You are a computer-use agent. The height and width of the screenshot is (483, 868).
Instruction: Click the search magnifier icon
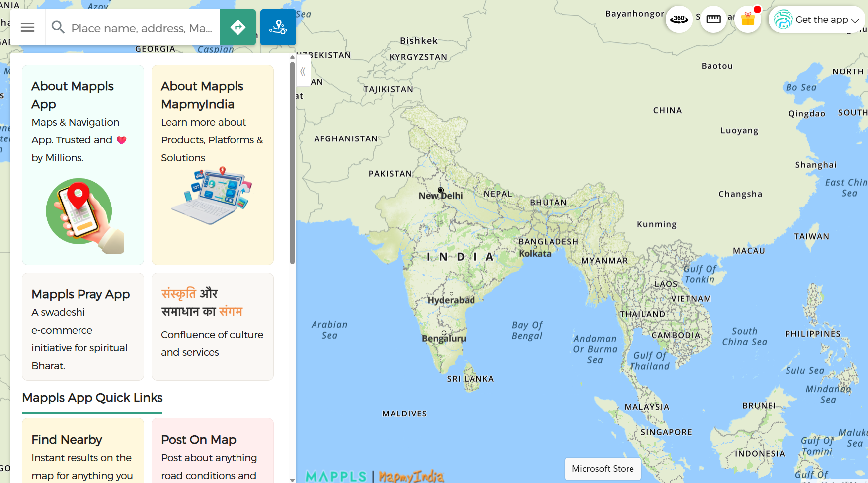point(58,28)
